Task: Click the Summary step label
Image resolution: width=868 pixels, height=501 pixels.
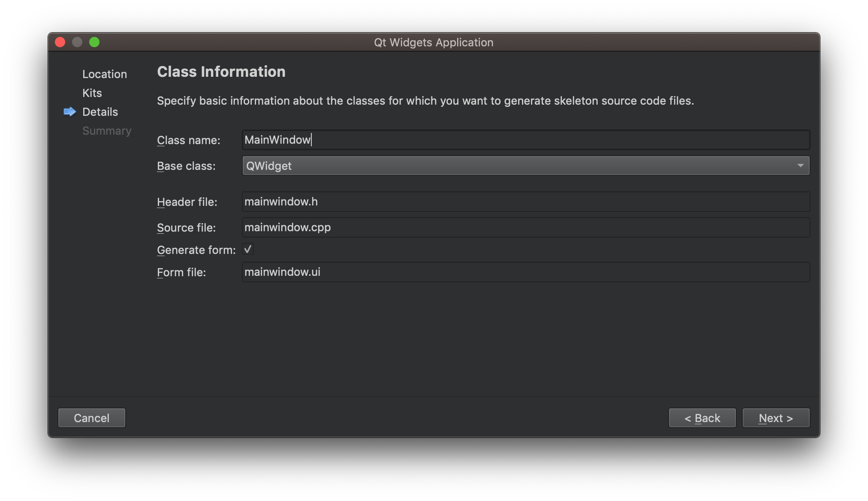Action: pyautogui.click(x=107, y=131)
